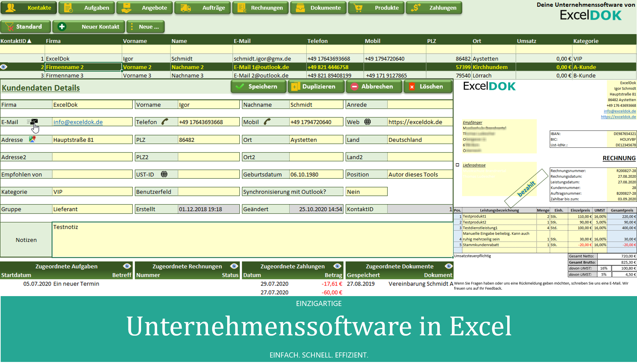Select task Ein neuer Termin
Image resolution: width=637 pixels, height=364 pixels.
76,284
